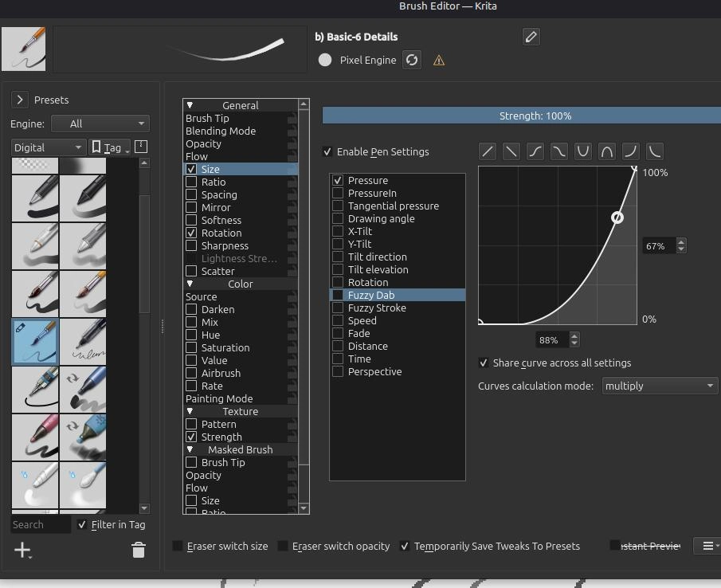Toggle Enable Pen Settings checkbox

click(x=327, y=151)
